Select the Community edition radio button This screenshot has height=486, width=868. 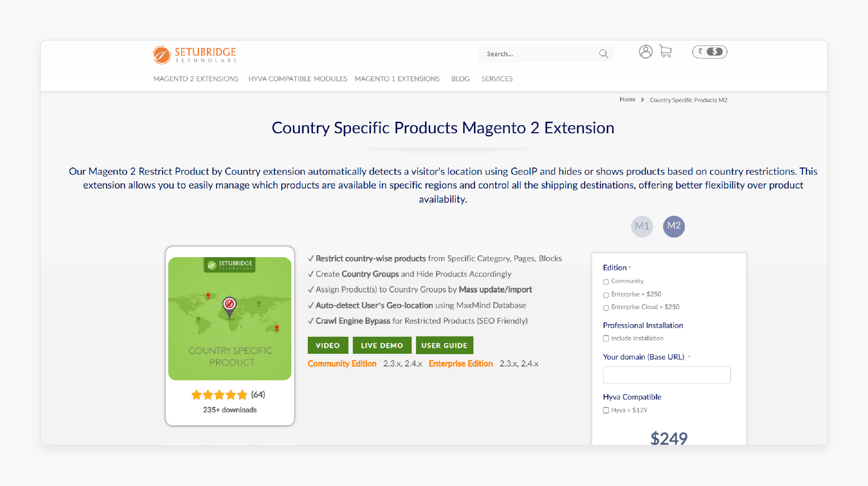coord(606,282)
